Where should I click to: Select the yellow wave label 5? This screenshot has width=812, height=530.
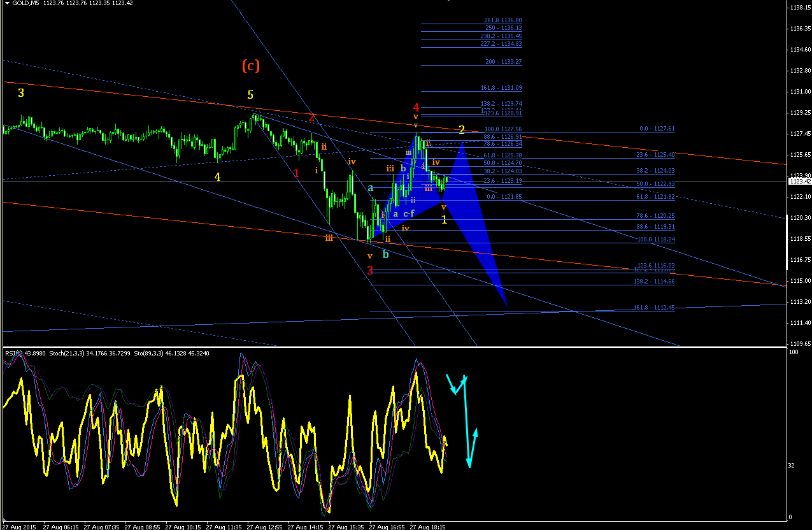tap(250, 94)
